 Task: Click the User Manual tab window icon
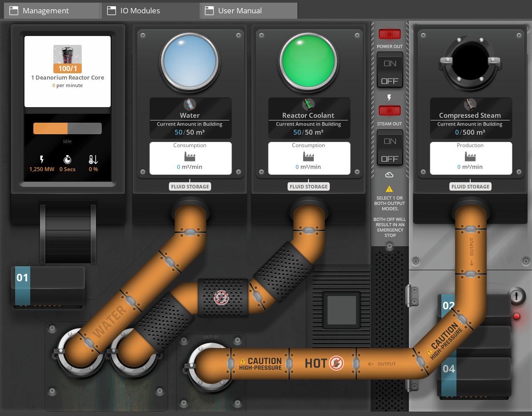[209, 11]
